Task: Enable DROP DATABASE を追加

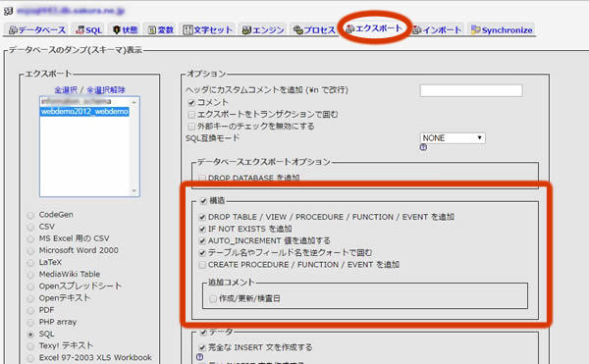Action: tap(202, 178)
